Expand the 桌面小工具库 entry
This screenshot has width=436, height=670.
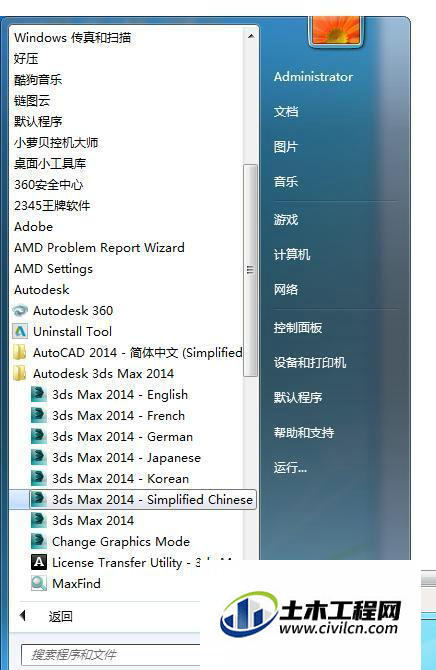point(50,163)
